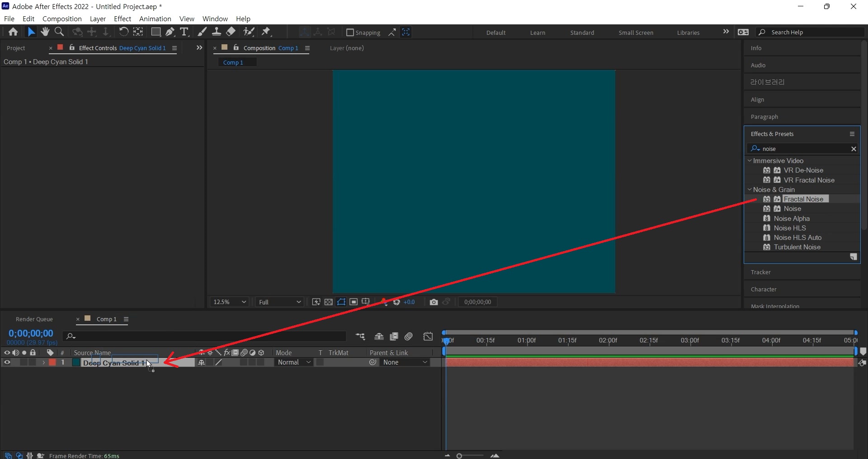The height and width of the screenshot is (459, 868).
Task: Toggle Frame Blending for the timeline
Action: (394, 337)
